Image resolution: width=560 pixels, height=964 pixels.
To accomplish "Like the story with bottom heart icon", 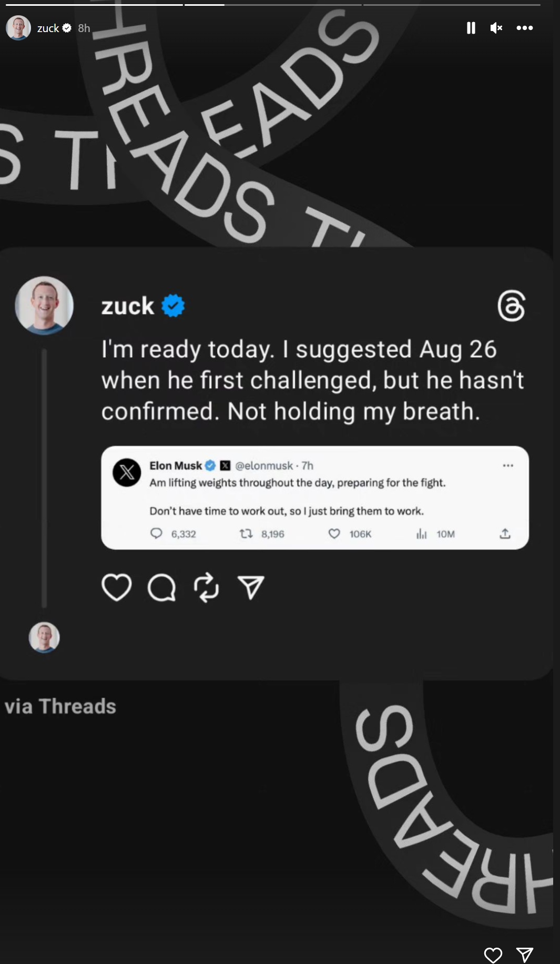I will point(493,955).
